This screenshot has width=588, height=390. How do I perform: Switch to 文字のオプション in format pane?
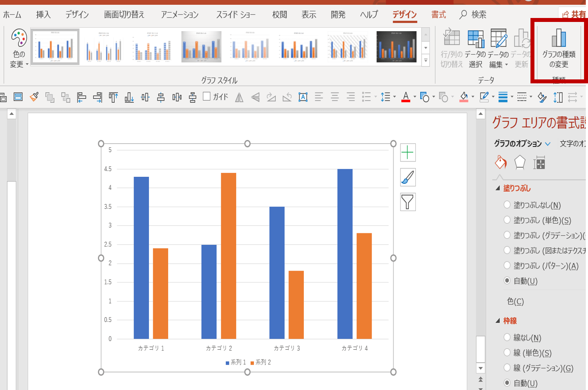coord(573,143)
